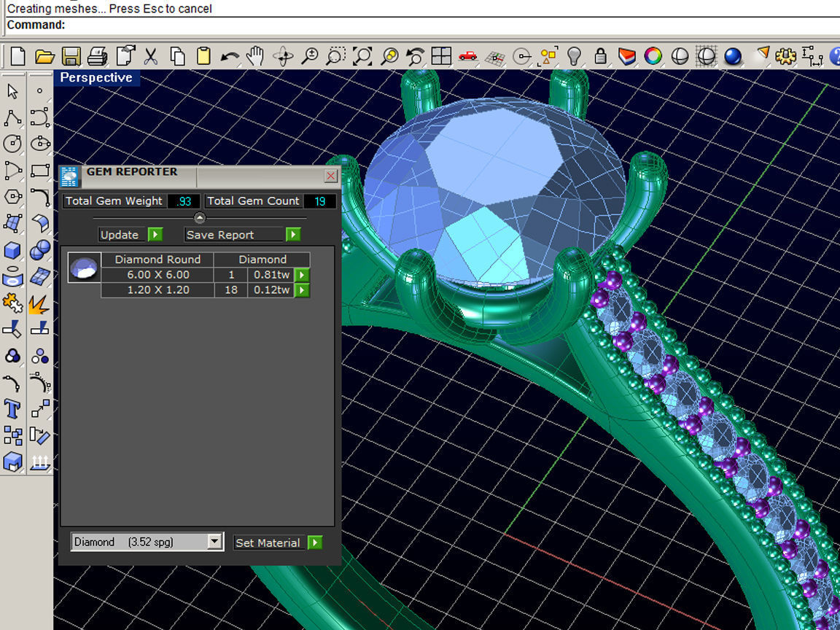This screenshot has width=840, height=630.
Task: Select the Project to Surface tool
Action: pyautogui.click(x=13, y=276)
